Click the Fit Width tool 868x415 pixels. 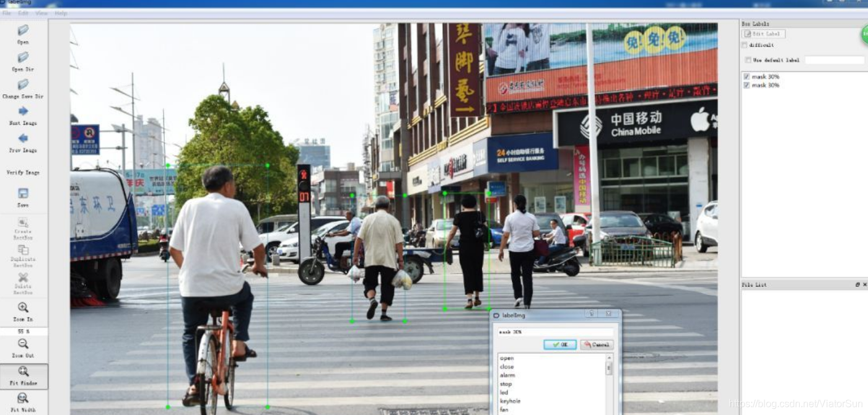(x=23, y=402)
